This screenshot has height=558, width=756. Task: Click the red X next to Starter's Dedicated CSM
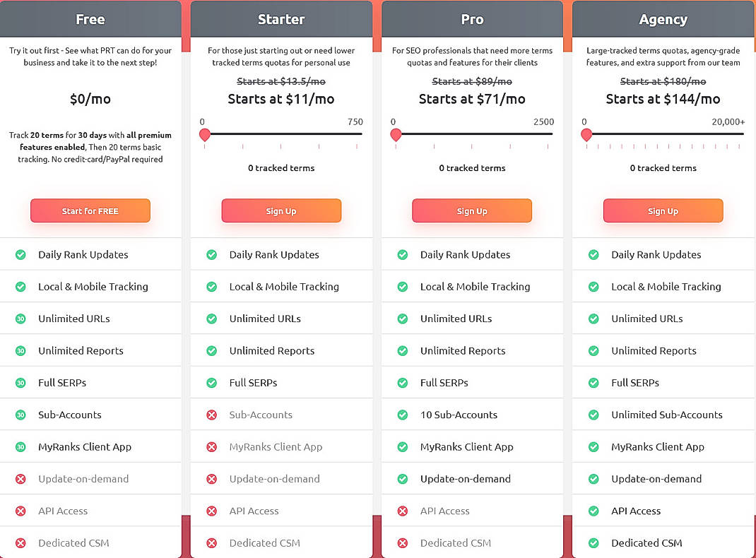tap(211, 542)
